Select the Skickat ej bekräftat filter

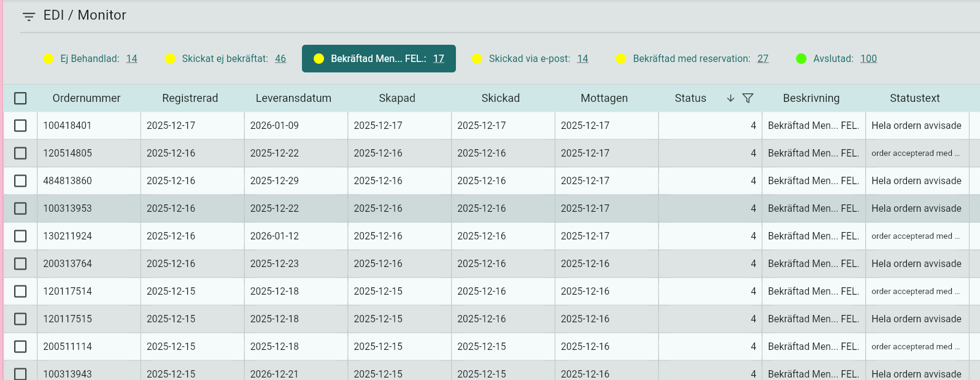point(225,59)
